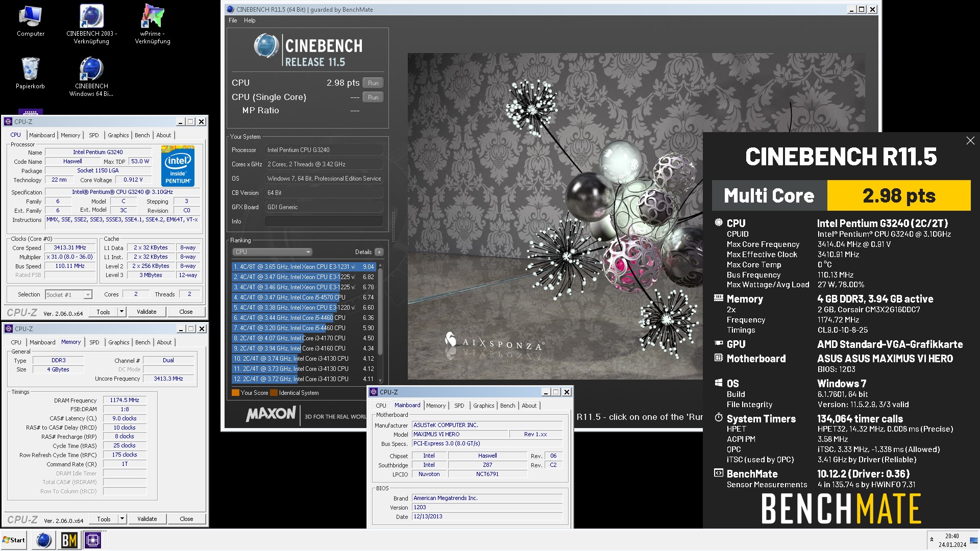The height and width of the screenshot is (551, 980).
Task: Switch to Graphics tab in top CPU-Z
Action: point(118,135)
